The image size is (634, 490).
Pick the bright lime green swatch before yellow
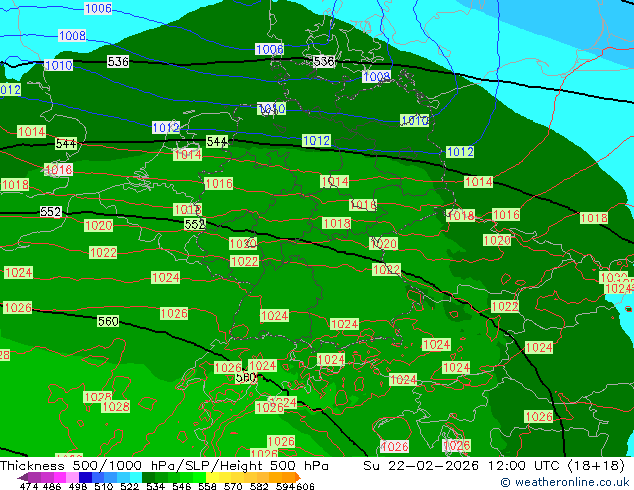(x=199, y=477)
